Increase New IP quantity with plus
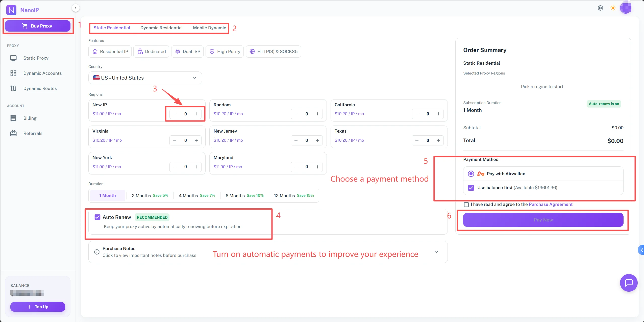Screen dimensions: 644x322 pyautogui.click(x=196, y=114)
